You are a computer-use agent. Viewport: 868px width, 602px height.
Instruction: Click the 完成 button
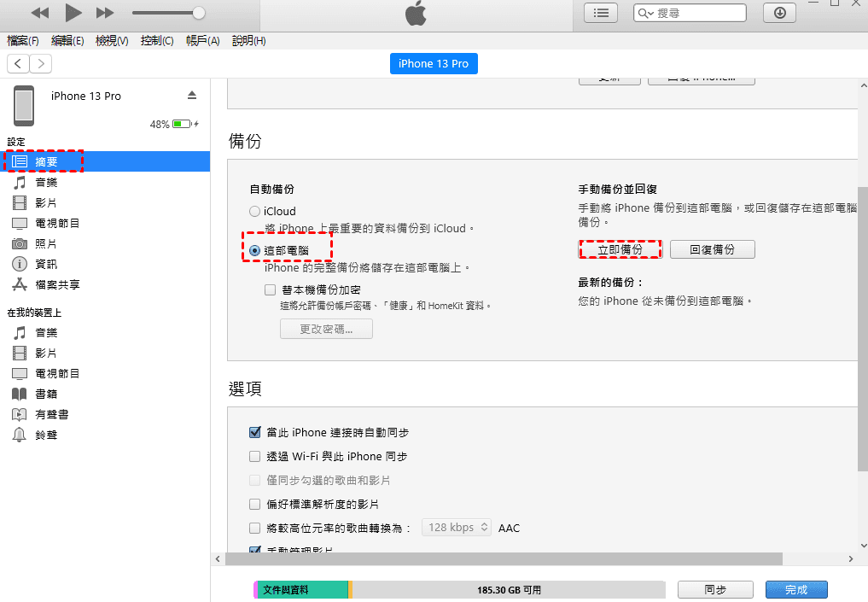(795, 589)
